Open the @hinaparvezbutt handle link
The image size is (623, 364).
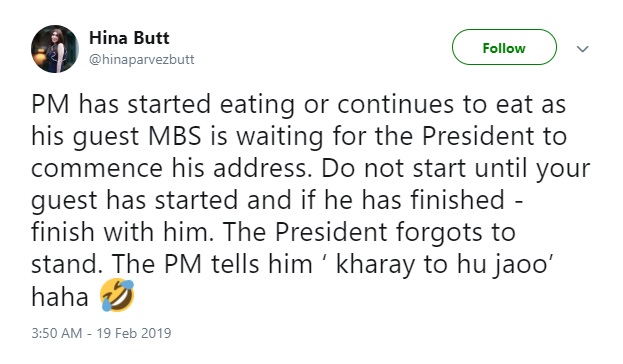click(x=141, y=60)
